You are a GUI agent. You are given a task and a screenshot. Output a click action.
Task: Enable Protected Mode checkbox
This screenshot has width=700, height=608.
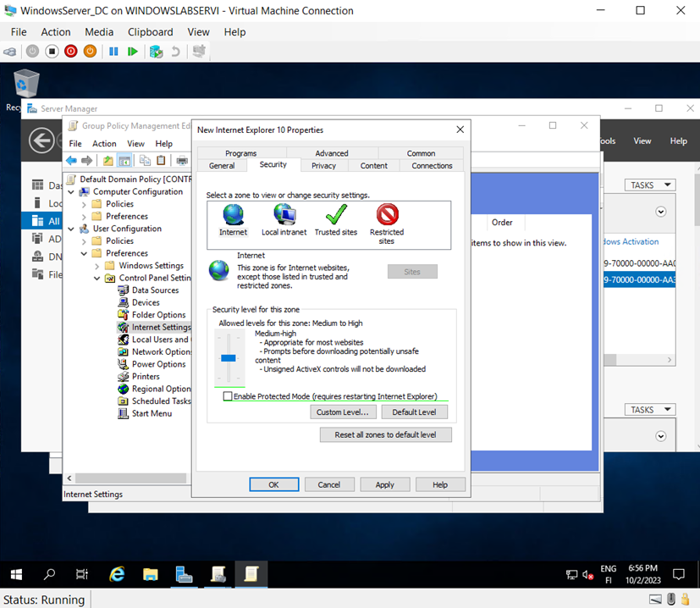229,395
